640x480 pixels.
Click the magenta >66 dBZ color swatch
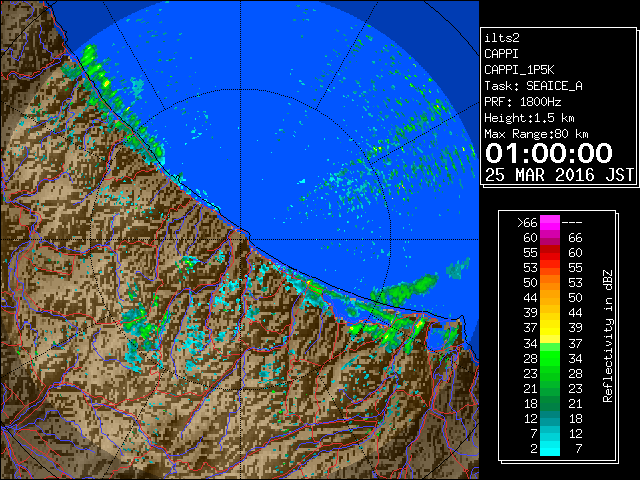[550, 222]
